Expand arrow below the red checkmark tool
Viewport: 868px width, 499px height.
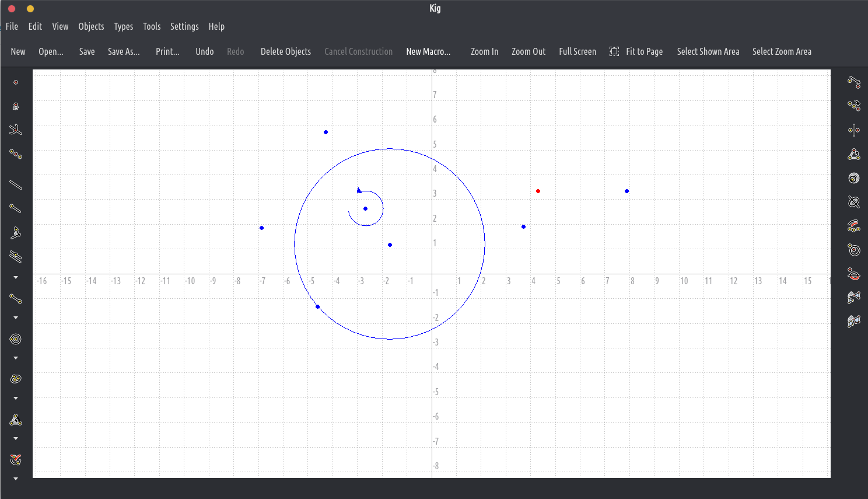(x=16, y=479)
